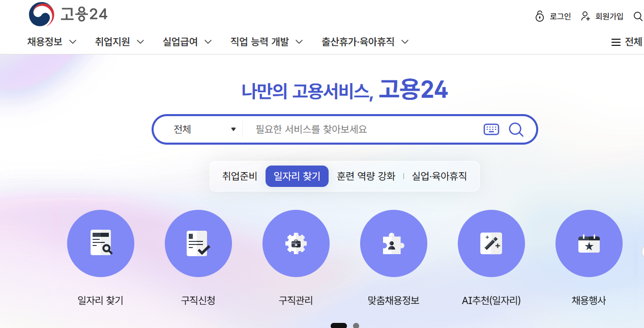644x328 pixels.
Task: Select the 일자리 찾기 tab
Action: tap(297, 176)
